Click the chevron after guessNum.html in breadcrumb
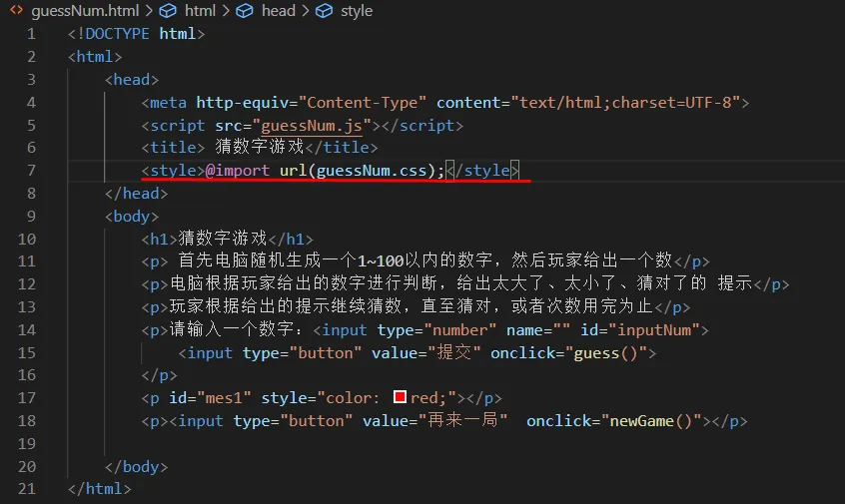845x504 pixels. click(x=146, y=11)
